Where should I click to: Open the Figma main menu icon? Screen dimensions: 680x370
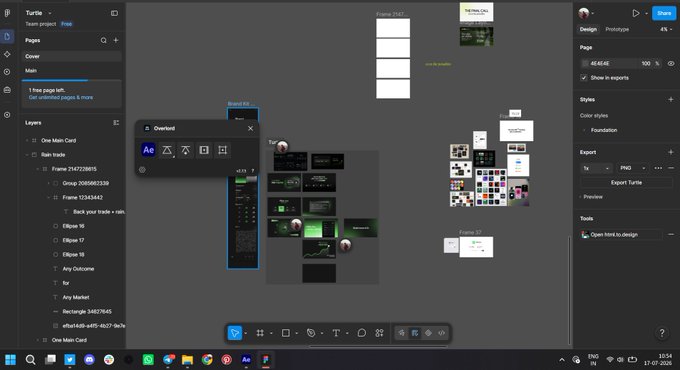(x=7, y=13)
